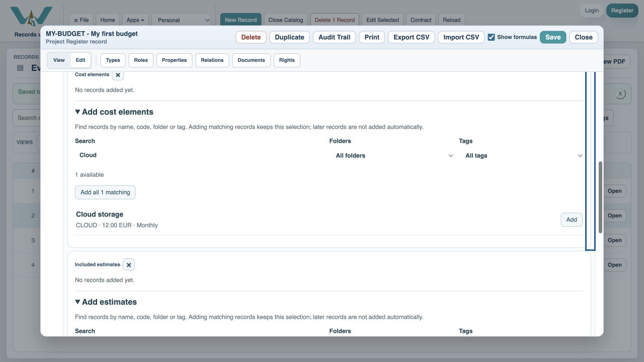This screenshot has height=362, width=644.
Task: Open record in row 4
Action: pyautogui.click(x=614, y=265)
